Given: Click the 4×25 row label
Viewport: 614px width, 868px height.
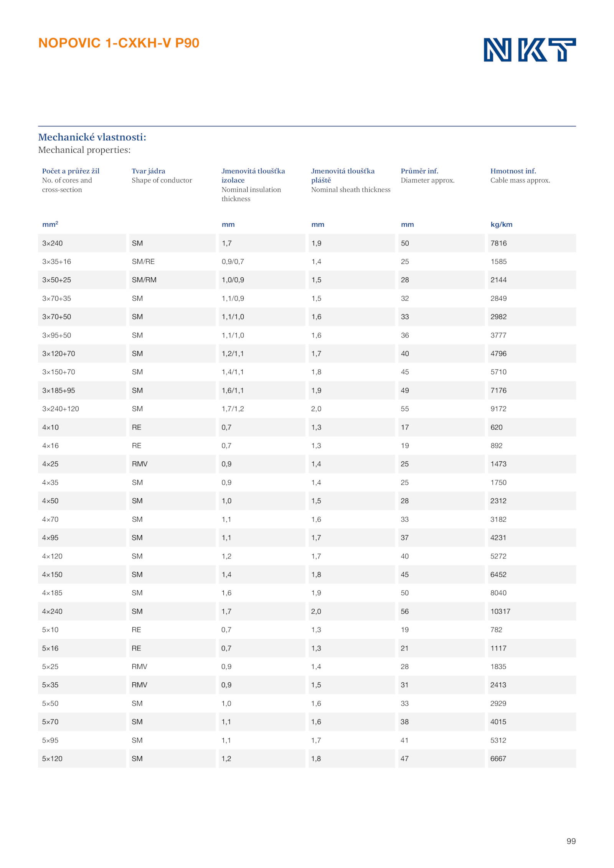Looking at the screenshot, I should [50, 464].
